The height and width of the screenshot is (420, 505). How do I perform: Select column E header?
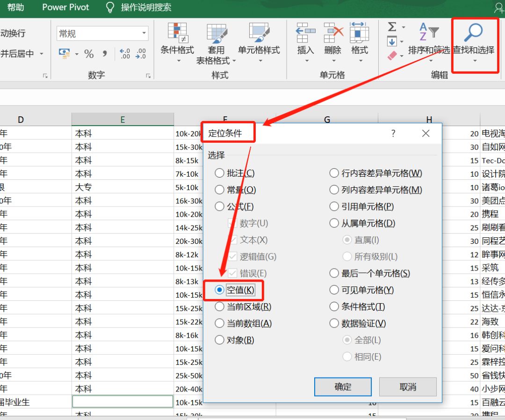(x=123, y=120)
